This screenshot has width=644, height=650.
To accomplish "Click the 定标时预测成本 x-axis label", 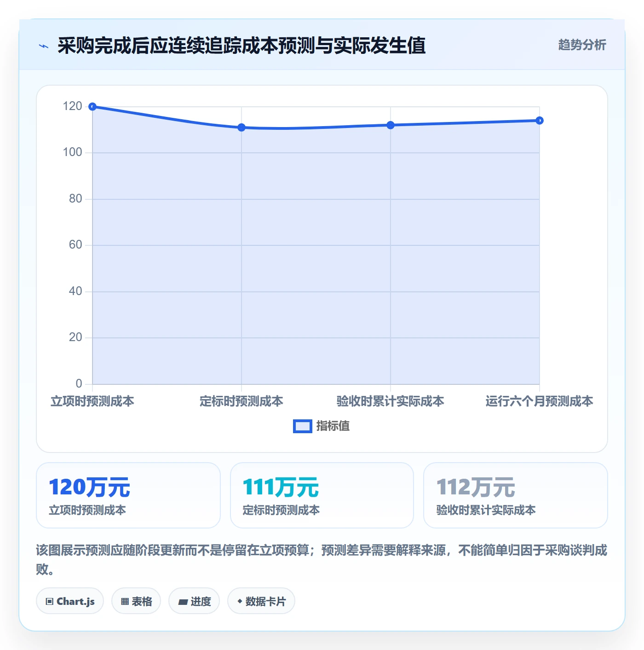I will [x=241, y=401].
